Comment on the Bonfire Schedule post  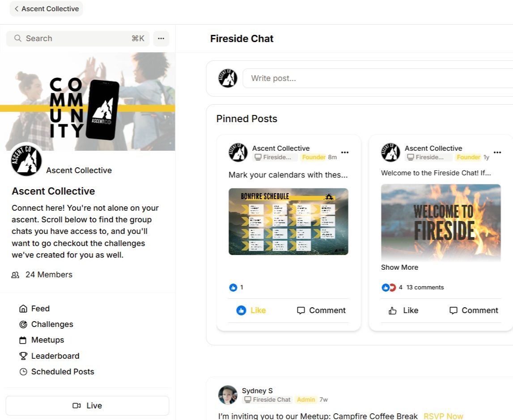click(321, 310)
